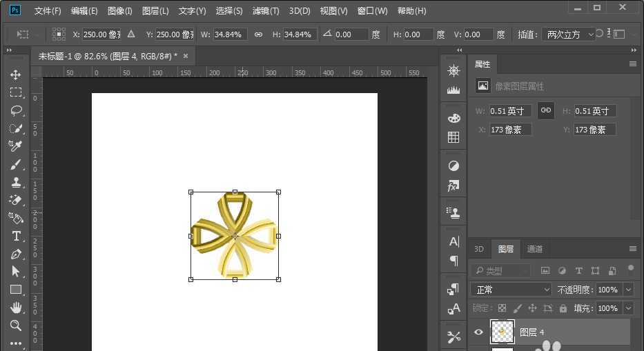This screenshot has width=644, height=351.
Task: Close the 未标题-1 document tab
Action: [x=186, y=55]
